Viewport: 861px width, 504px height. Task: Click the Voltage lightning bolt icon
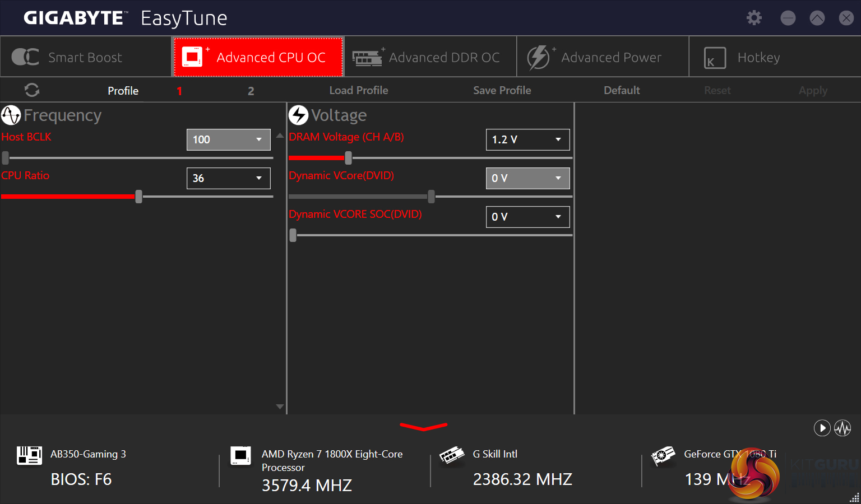point(298,115)
